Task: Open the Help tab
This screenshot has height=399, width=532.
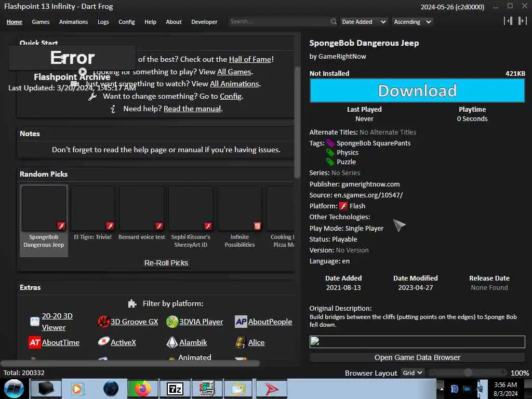Action: [150, 22]
